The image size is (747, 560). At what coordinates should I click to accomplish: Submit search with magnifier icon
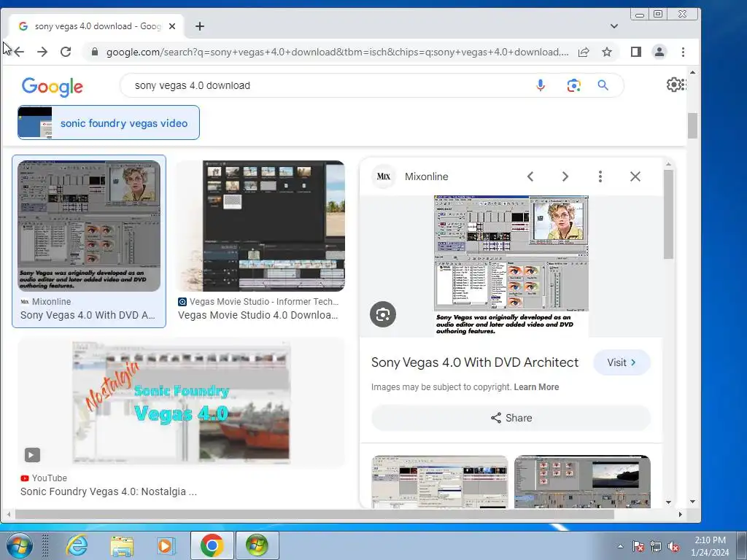tap(603, 85)
